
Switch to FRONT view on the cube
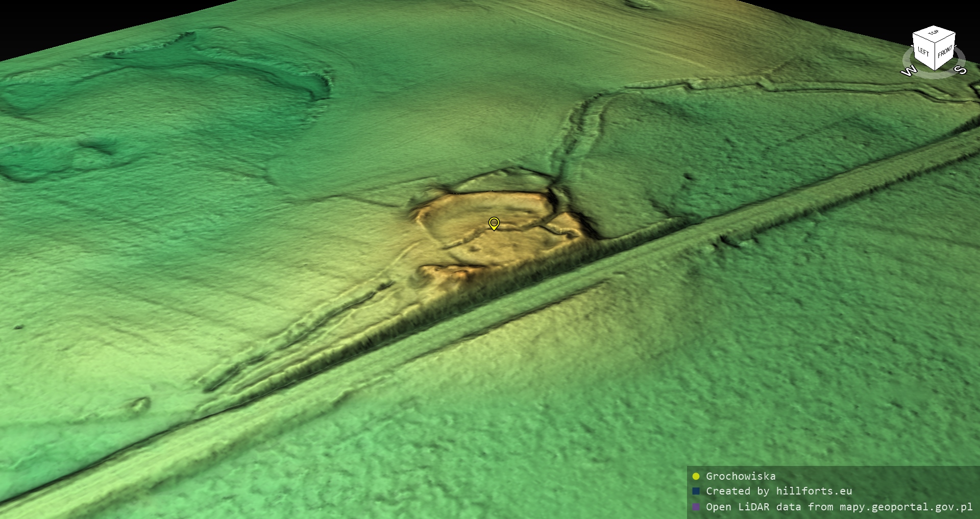pyautogui.click(x=945, y=51)
